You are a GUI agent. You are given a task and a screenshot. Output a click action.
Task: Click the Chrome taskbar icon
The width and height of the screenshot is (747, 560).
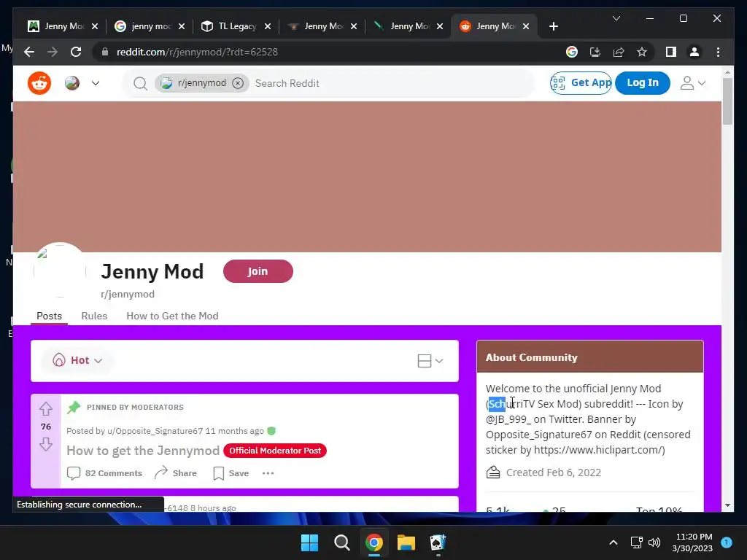(374, 542)
